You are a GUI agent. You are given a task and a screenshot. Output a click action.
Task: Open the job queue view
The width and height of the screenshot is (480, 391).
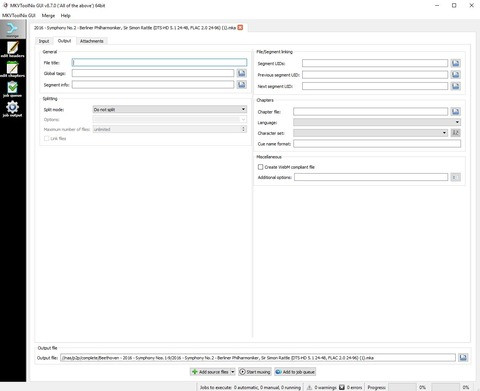[x=13, y=89]
